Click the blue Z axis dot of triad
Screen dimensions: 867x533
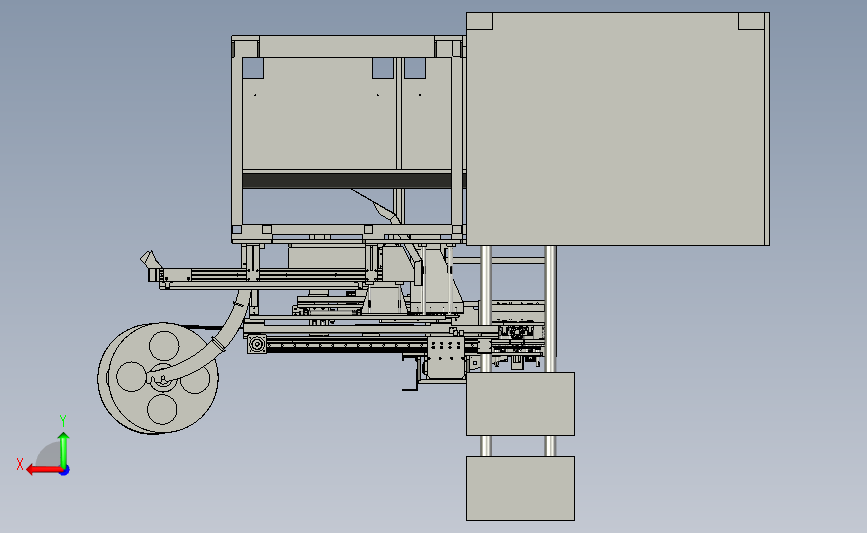click(x=65, y=471)
